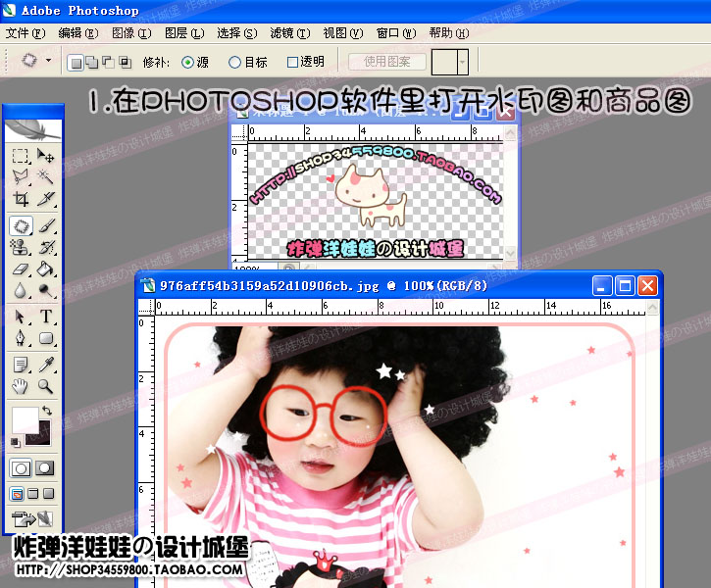Open the 图层(L) menu
The width and height of the screenshot is (711, 588).
pos(184,33)
